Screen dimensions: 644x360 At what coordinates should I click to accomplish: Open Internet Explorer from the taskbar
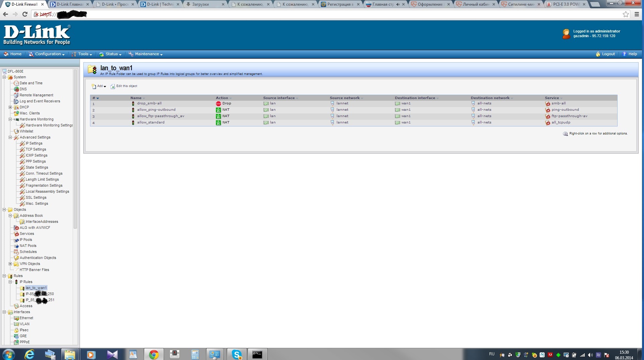(x=29, y=354)
